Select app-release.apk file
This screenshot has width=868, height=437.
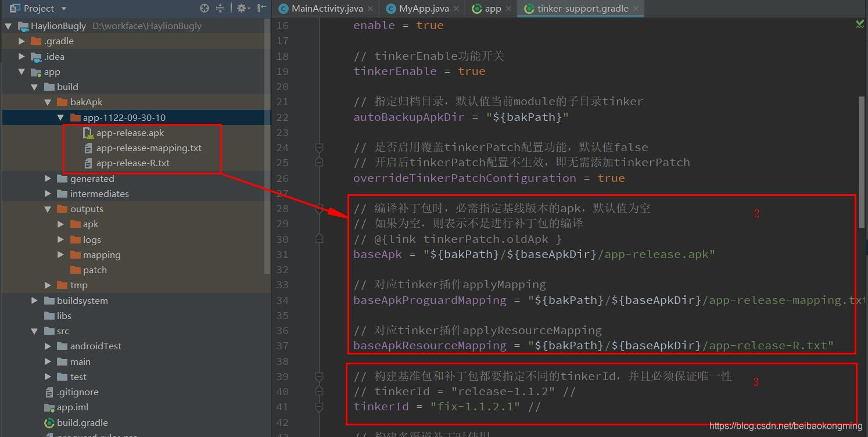point(130,132)
